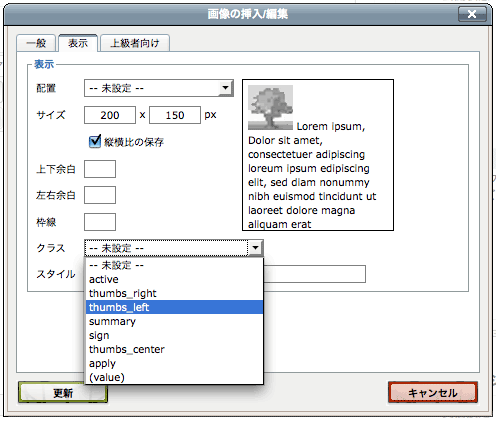Screen dimensions: 496x421
Task: Collapse the クラス dropdown arrow
Action: click(255, 248)
